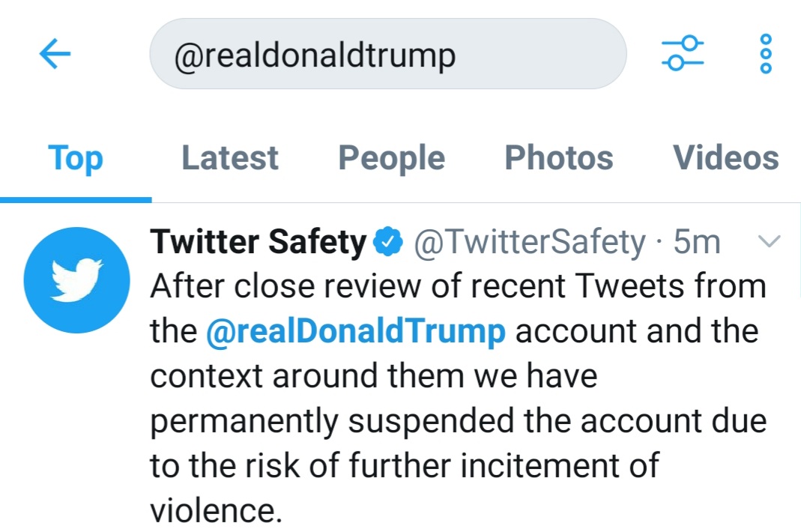Click the 5m tweet timestamp
This screenshot has height=532, width=801.
pyautogui.click(x=697, y=242)
